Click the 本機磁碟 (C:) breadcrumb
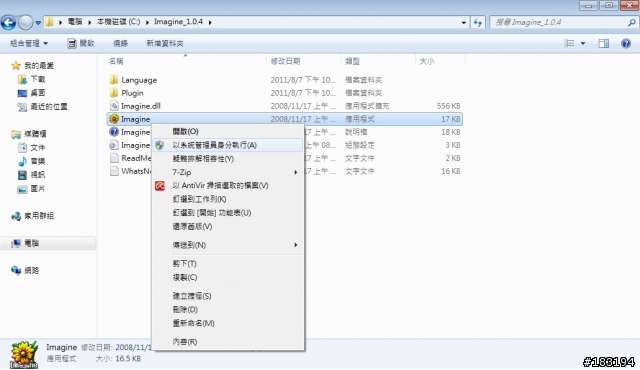Screen dimensions: 640x370 click(x=118, y=22)
